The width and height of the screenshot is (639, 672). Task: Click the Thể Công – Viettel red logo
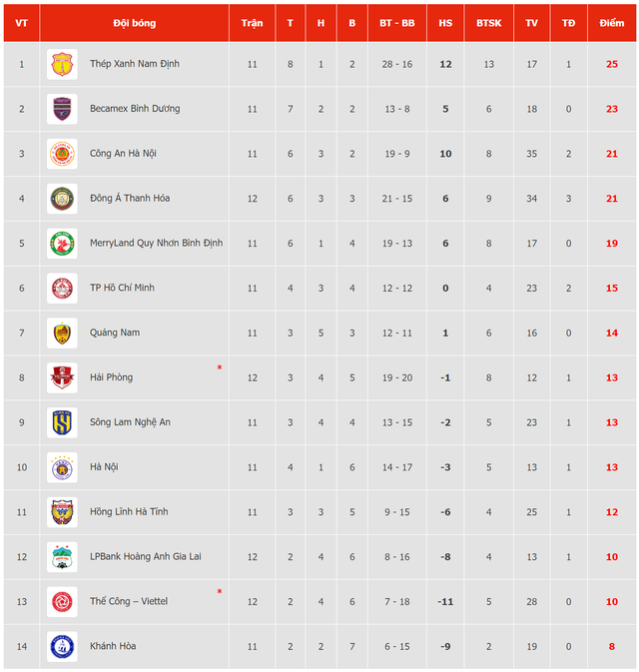[62, 602]
